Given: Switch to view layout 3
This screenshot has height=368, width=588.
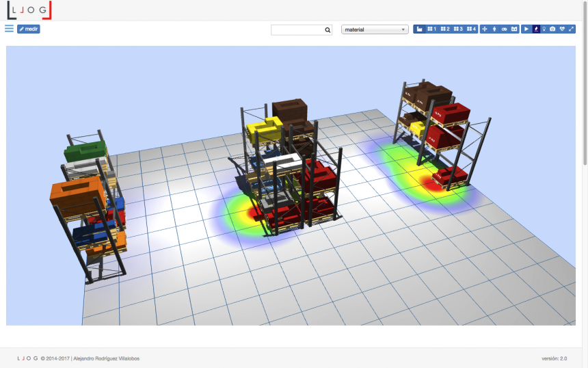Looking at the screenshot, I should 458,29.
